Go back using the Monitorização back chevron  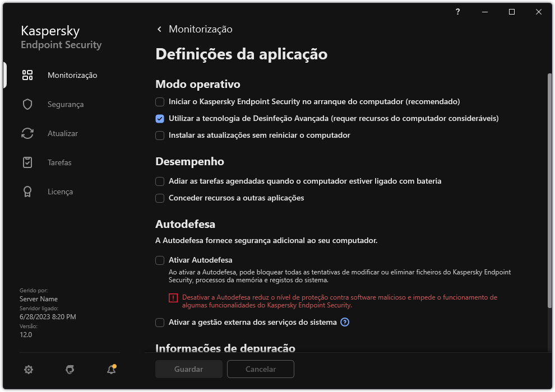tap(159, 29)
